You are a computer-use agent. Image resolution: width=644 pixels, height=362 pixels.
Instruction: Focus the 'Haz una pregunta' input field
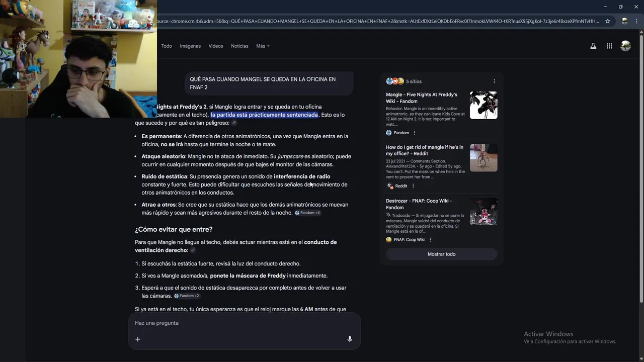click(x=244, y=323)
